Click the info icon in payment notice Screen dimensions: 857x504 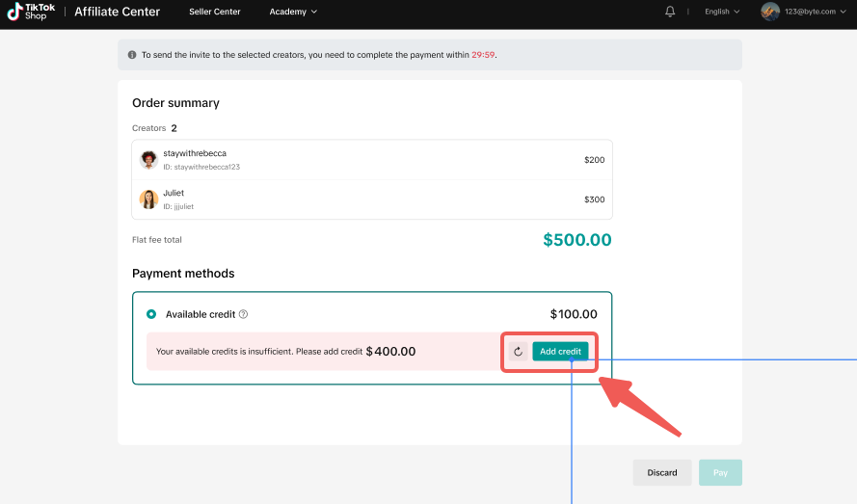pyautogui.click(x=132, y=55)
